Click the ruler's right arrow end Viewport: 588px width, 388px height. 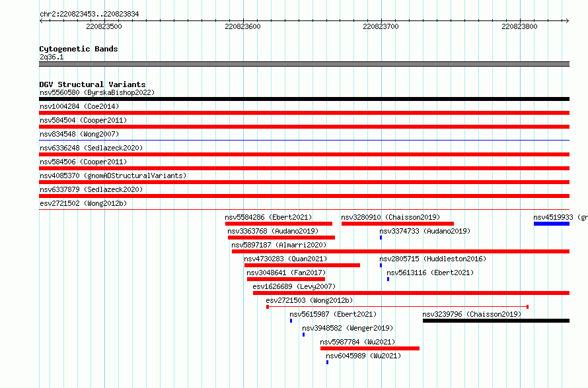click(568, 20)
